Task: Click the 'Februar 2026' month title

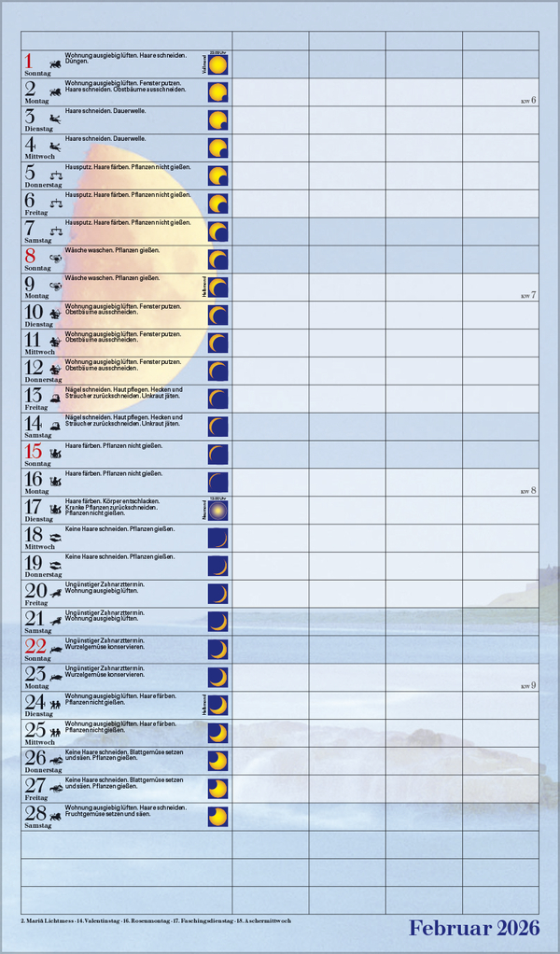Action: (474, 928)
